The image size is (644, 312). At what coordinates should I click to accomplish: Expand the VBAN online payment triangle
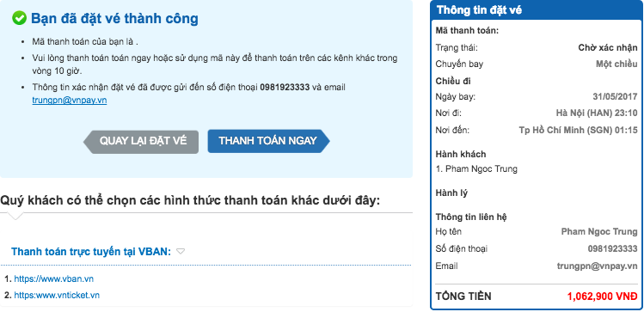coord(181,252)
